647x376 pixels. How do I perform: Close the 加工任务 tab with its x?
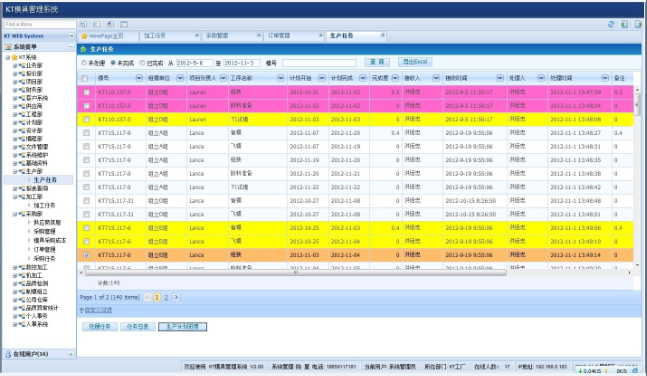coord(197,36)
